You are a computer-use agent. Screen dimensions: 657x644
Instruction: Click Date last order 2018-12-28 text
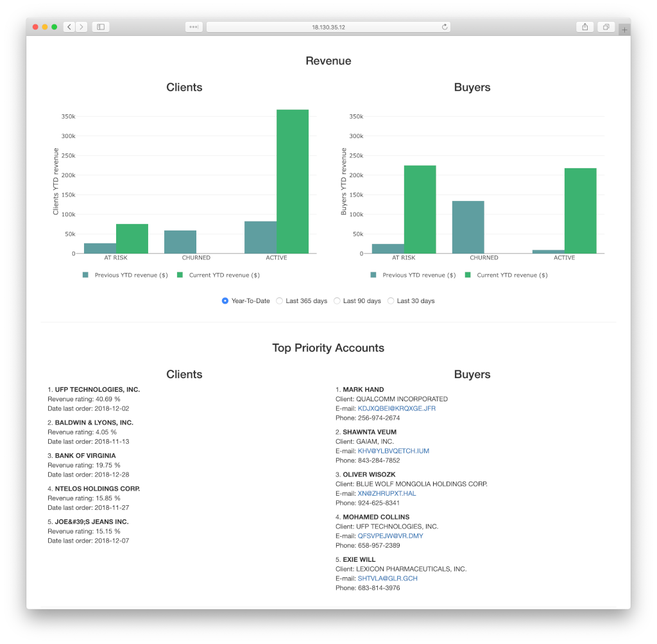[89, 474]
